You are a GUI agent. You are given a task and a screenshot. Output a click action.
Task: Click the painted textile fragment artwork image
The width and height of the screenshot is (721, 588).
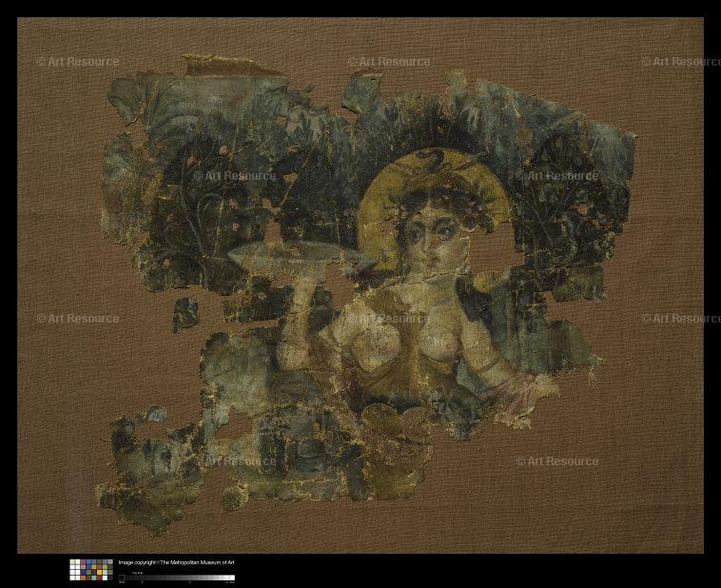point(360,285)
